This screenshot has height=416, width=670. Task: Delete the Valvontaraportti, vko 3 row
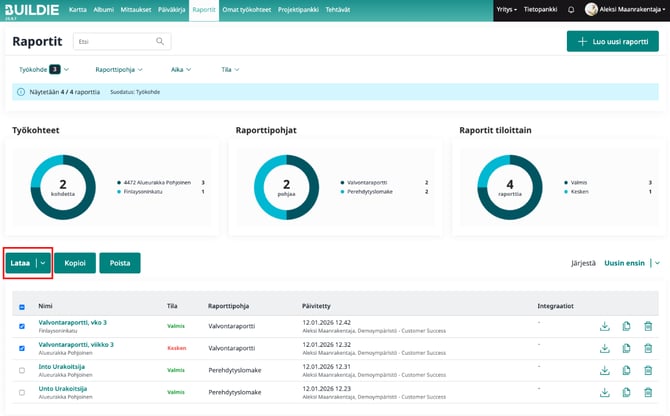click(x=648, y=326)
